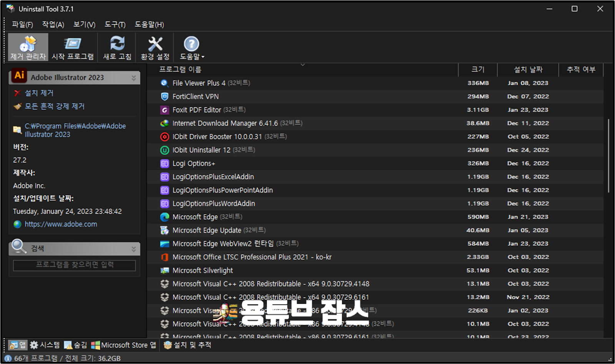Open https://www.adobe.com link
615x364 pixels.
click(x=61, y=224)
